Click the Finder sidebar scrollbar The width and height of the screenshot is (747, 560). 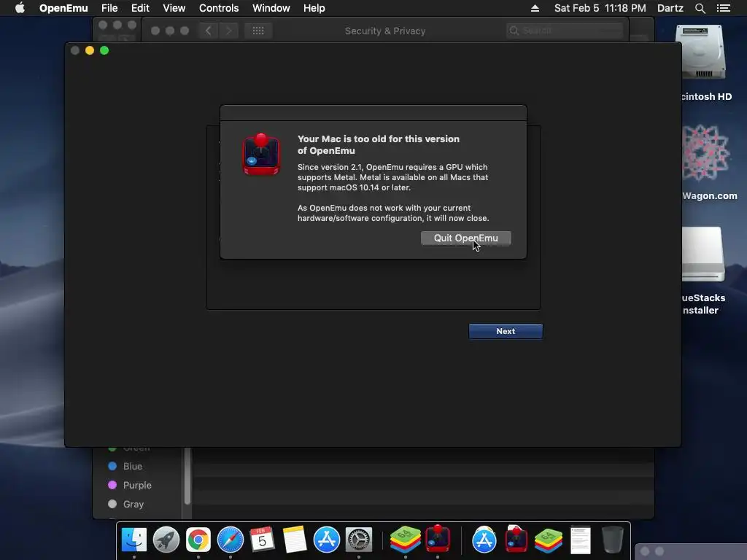[x=187, y=476]
